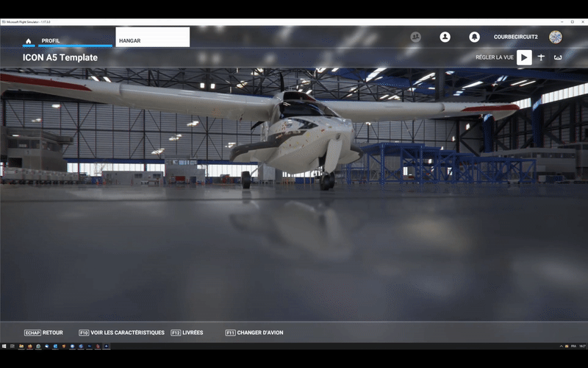This screenshot has height=368, width=588.
Task: Click the F11 key badge
Action: pyautogui.click(x=230, y=333)
